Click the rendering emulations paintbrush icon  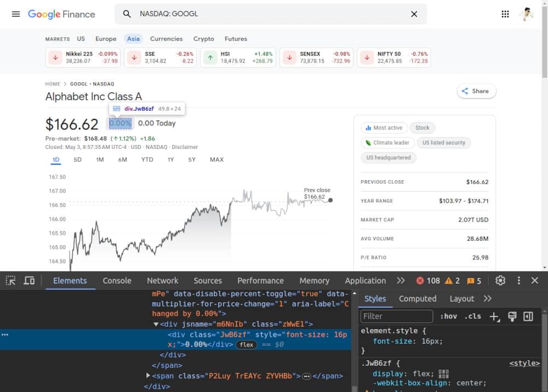512,316
